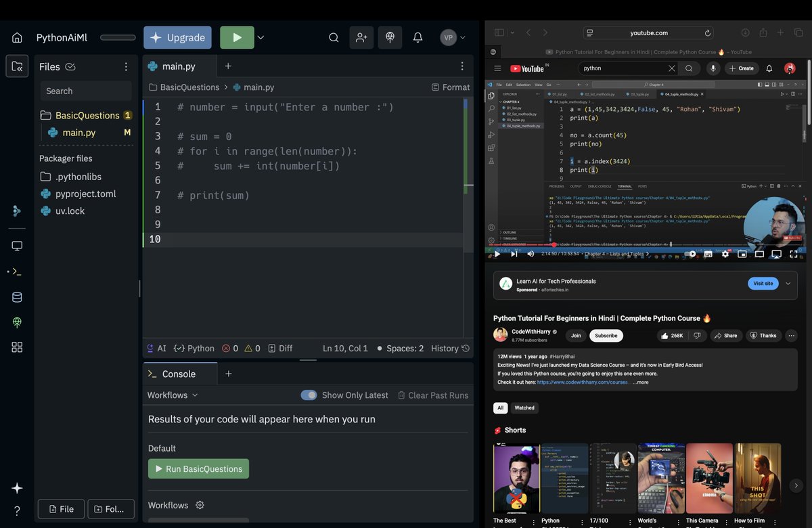
Task: Click the Upgrade button
Action: coord(177,38)
